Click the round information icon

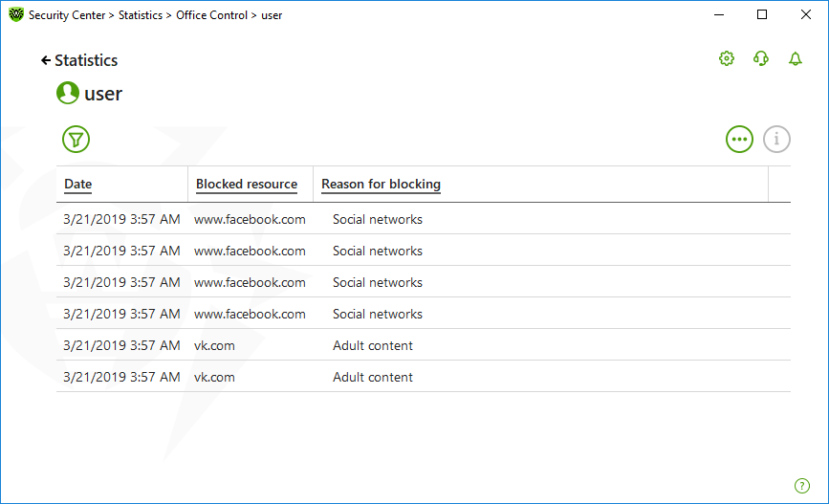(x=776, y=139)
